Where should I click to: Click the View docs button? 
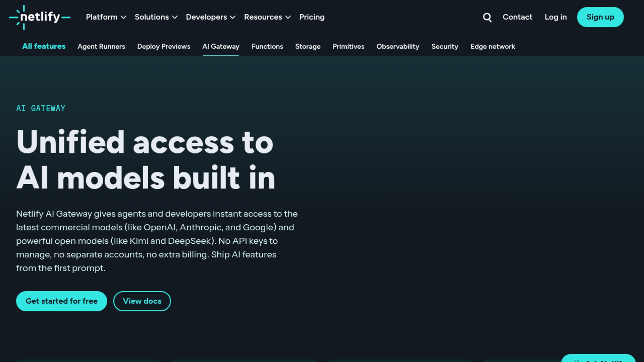(142, 301)
